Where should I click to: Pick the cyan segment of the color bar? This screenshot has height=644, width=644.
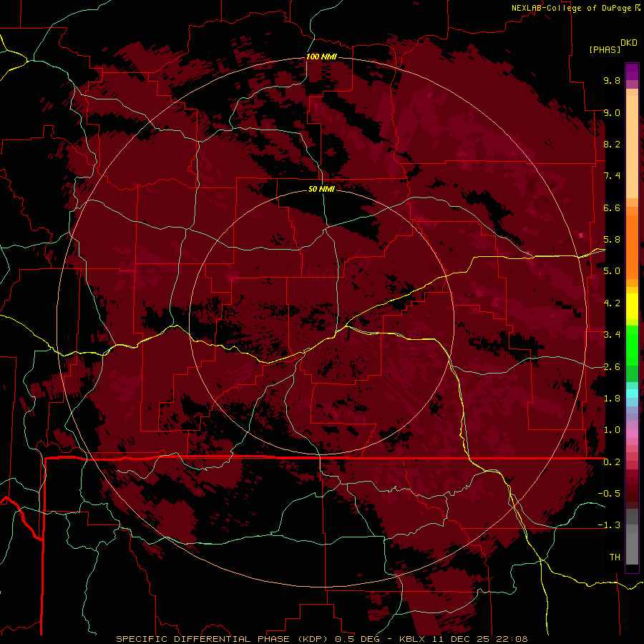[x=632, y=394]
